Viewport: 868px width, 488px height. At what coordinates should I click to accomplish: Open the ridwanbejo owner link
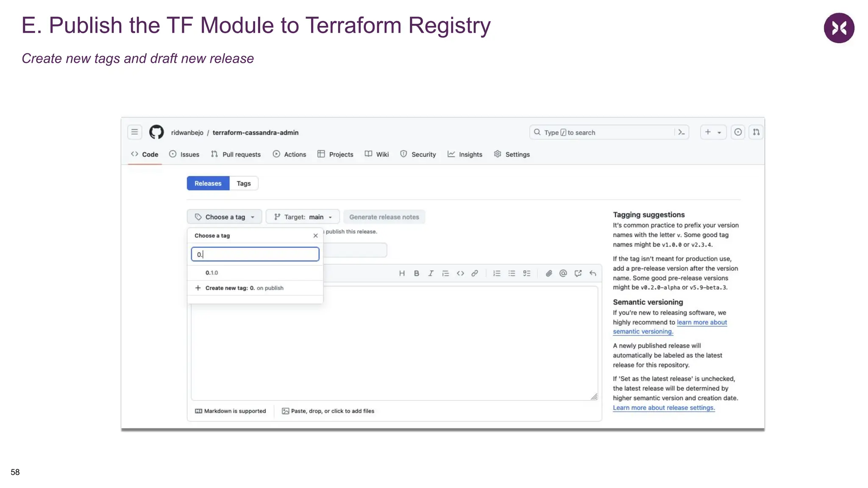[187, 133]
